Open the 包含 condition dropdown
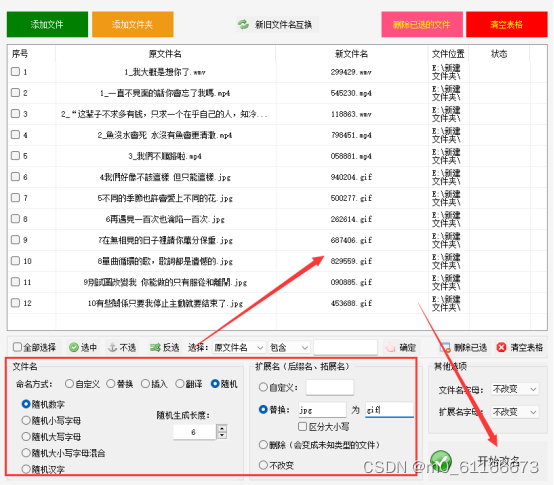This screenshot has width=554, height=485. (x=289, y=348)
